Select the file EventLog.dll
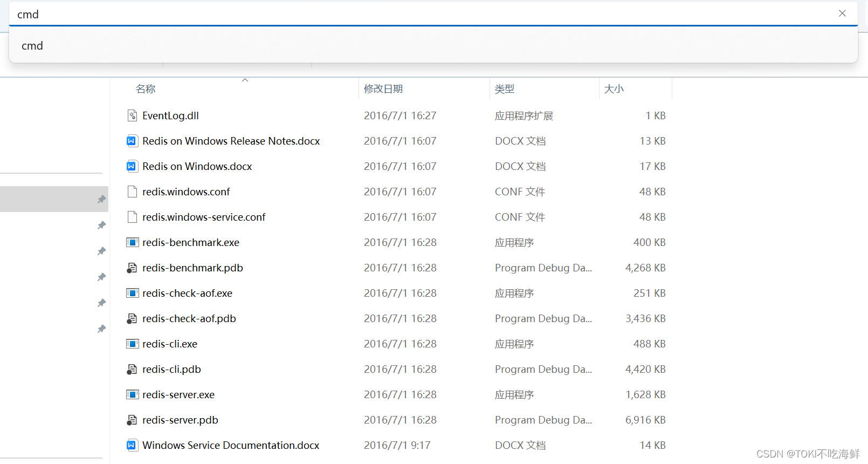The height and width of the screenshot is (464, 868). (170, 115)
